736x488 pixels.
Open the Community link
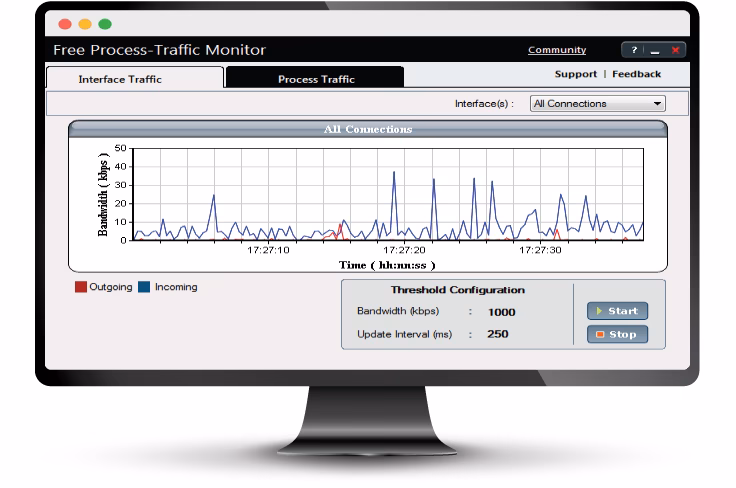tap(557, 50)
